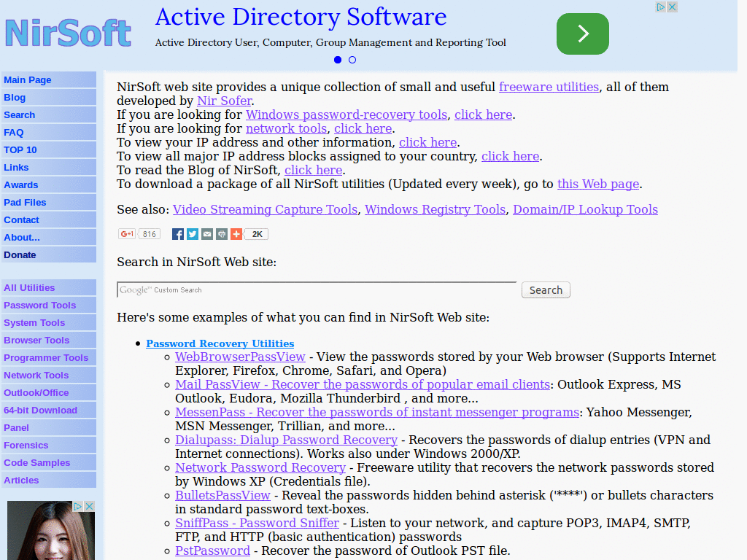
Task: Click the 2K share counter
Action: (x=256, y=234)
